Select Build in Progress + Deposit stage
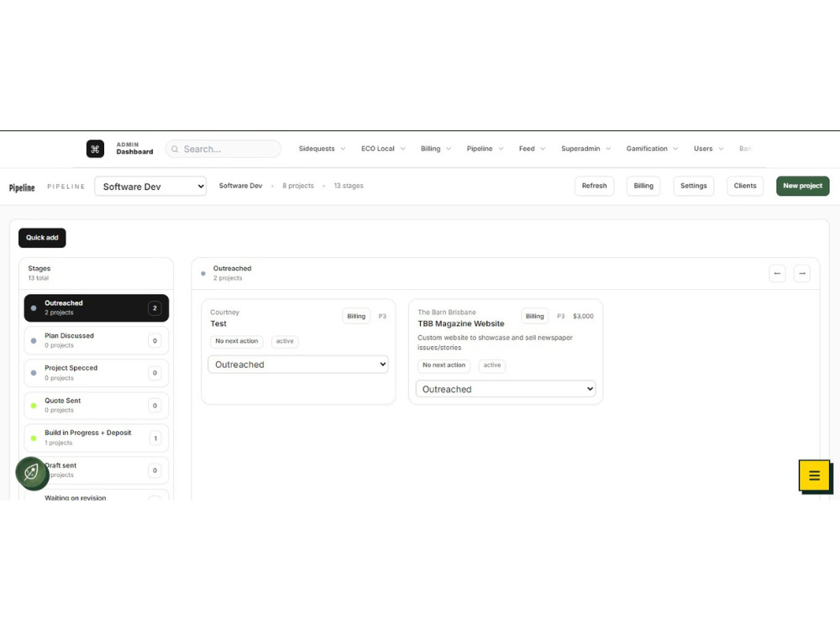This screenshot has width=840, height=630. (97, 438)
